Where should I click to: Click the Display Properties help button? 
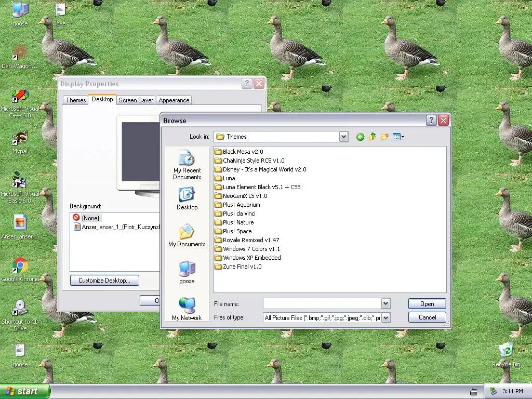tap(247, 84)
